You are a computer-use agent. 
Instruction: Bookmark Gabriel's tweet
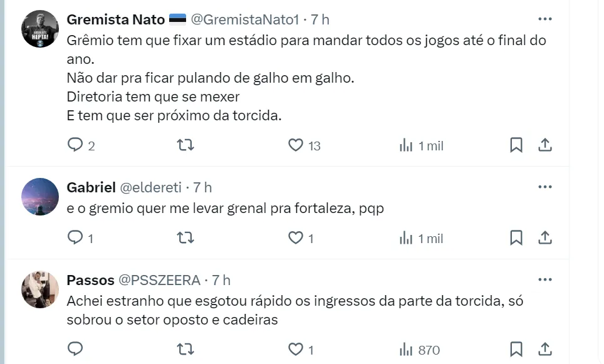click(x=516, y=238)
